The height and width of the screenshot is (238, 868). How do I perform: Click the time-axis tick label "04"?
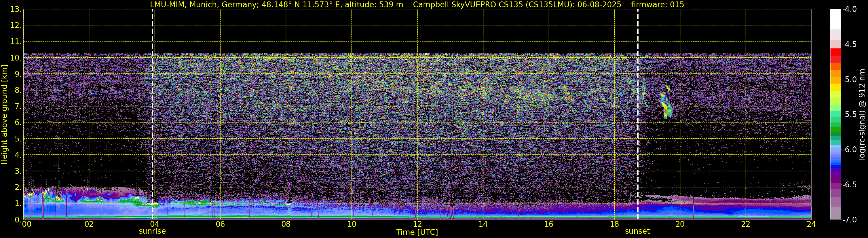pyautogui.click(x=155, y=224)
